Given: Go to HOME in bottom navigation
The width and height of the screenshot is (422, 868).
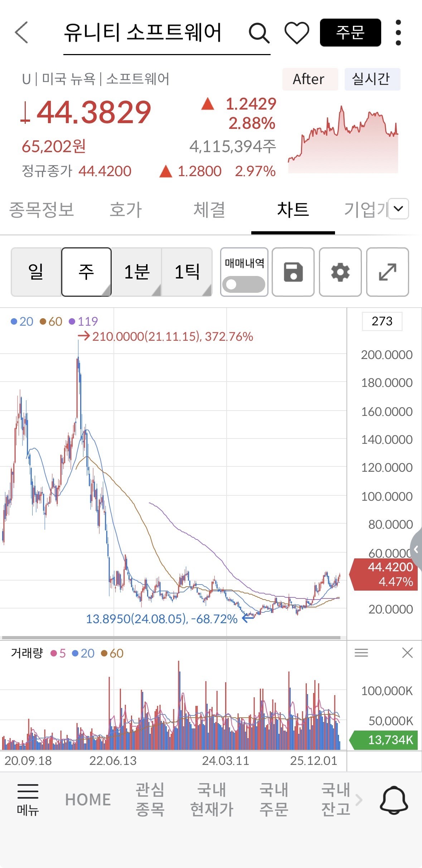Looking at the screenshot, I should point(88,800).
